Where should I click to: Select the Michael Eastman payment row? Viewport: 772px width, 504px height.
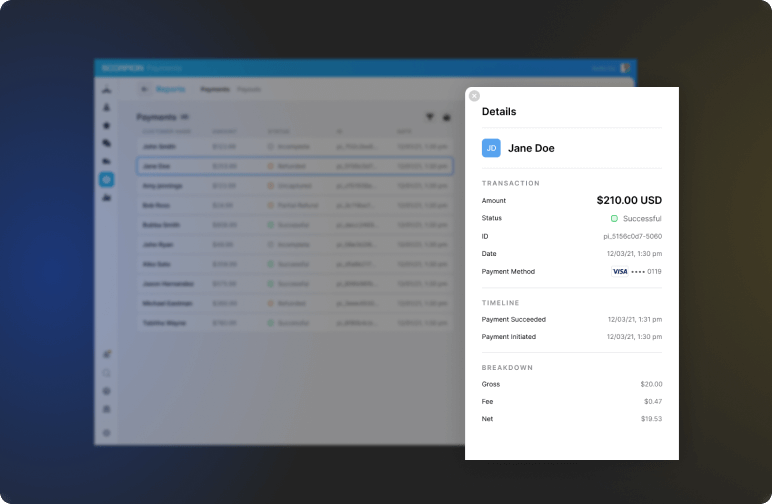pos(295,303)
